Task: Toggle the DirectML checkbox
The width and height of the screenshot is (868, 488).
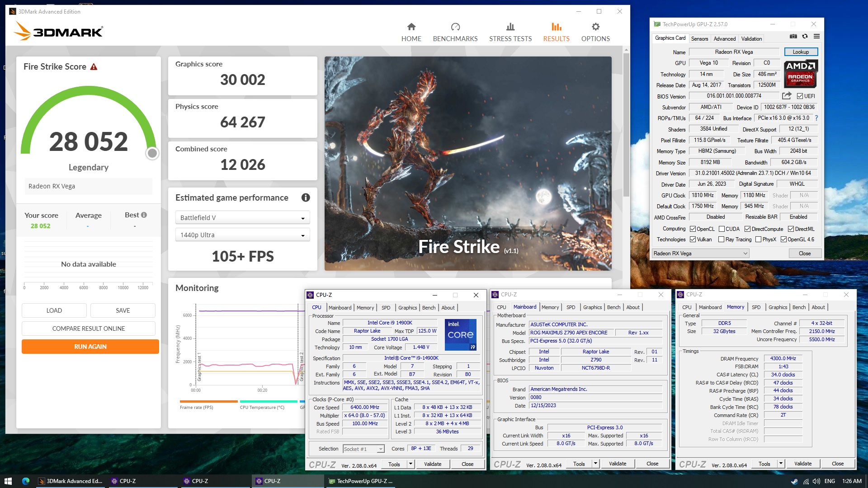Action: click(791, 229)
